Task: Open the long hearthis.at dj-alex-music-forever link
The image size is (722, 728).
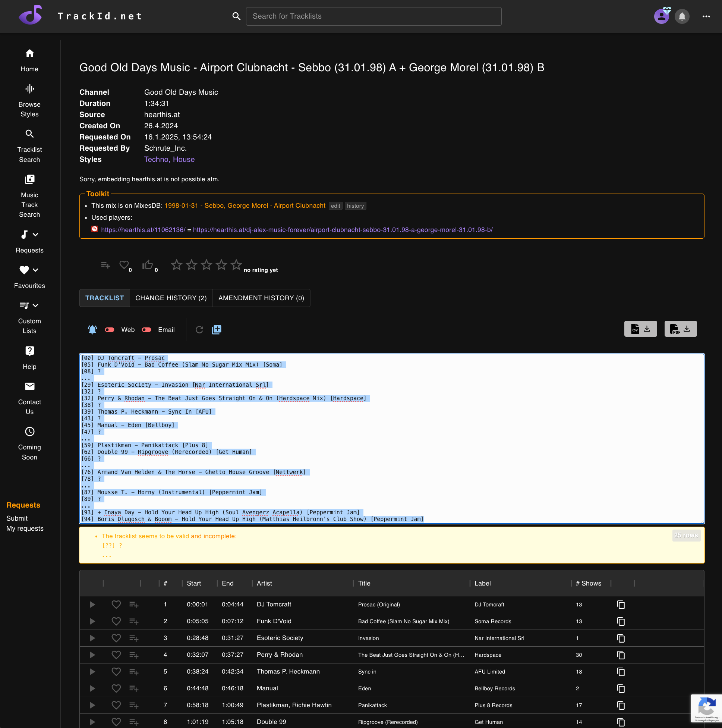Action: 342,229
